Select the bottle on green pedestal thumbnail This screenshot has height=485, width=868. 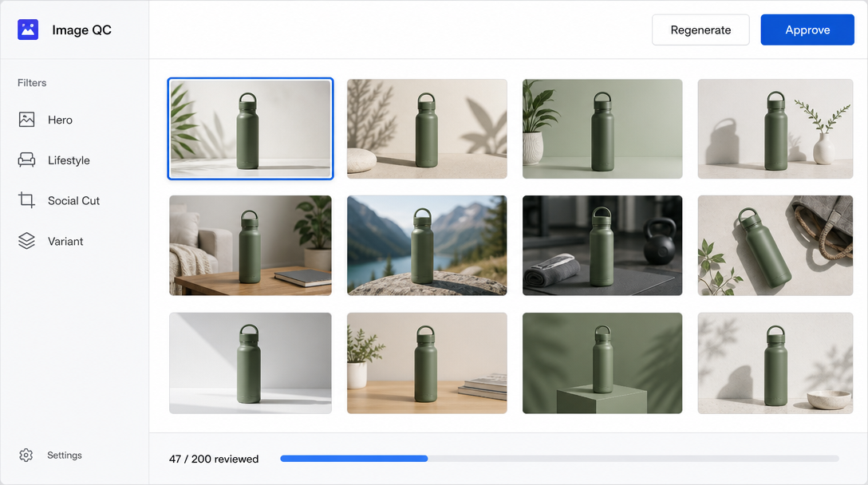tap(602, 363)
